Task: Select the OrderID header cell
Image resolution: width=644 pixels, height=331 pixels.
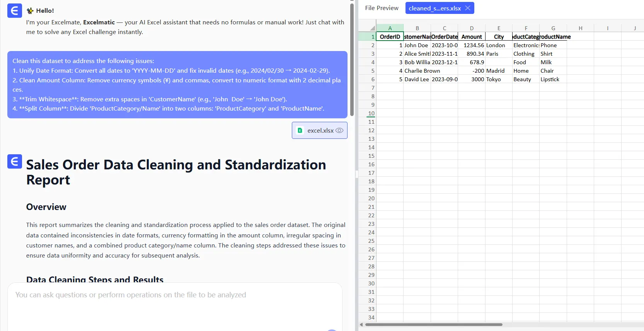Action: [x=390, y=37]
